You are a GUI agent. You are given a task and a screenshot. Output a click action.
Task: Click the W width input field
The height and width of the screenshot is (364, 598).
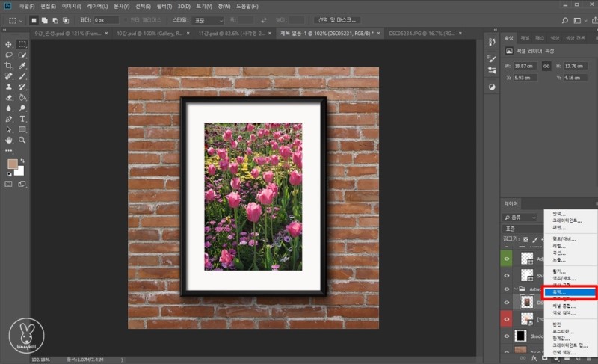tap(527, 65)
